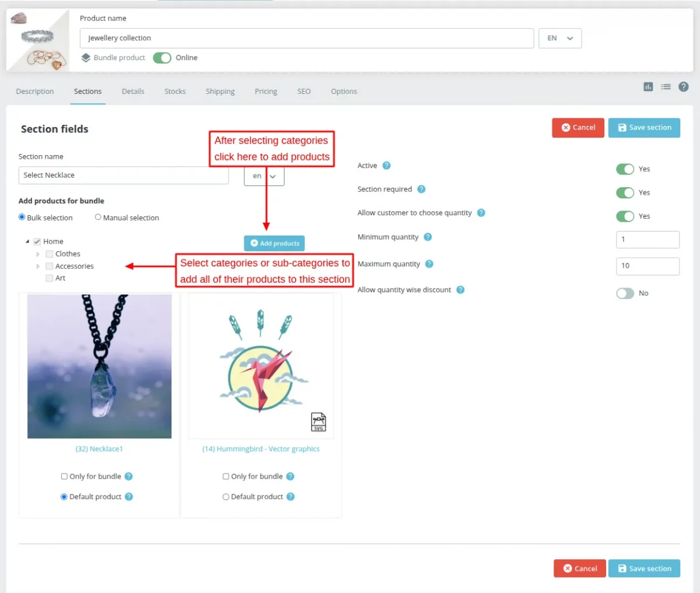Open the EN product language dropdown

click(560, 38)
